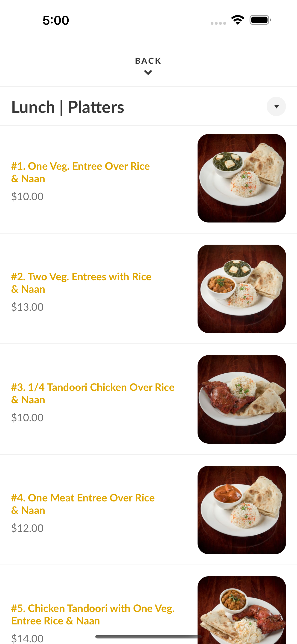
Task: Tap the Wi-Fi status icon
Action: click(238, 20)
